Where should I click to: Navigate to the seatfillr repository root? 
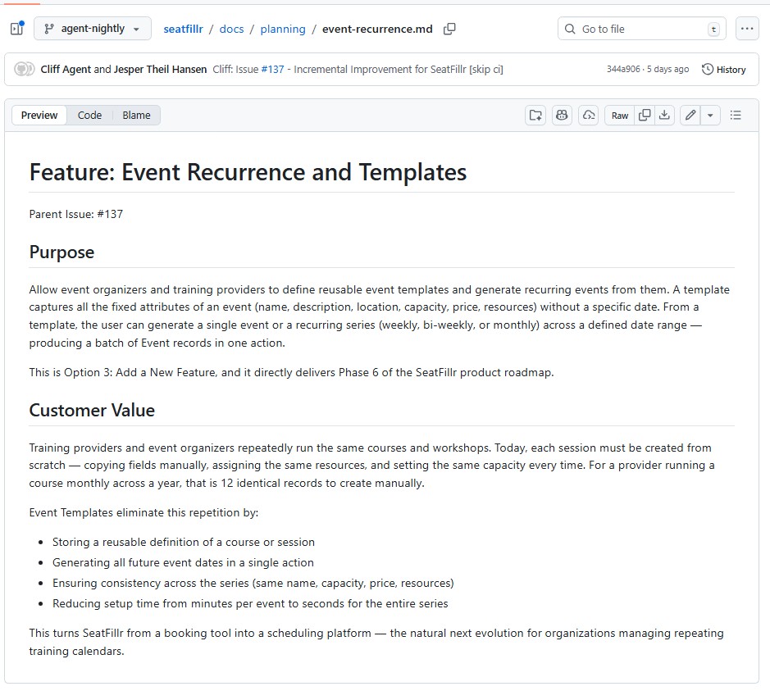click(x=183, y=29)
